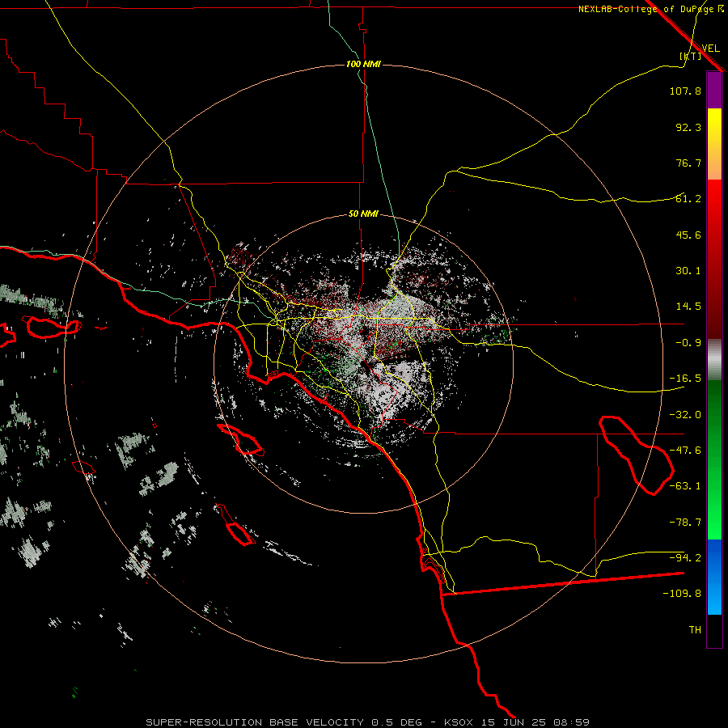The image size is (728, 728).
Task: Click the 107.8 legend value
Action: 685,91
